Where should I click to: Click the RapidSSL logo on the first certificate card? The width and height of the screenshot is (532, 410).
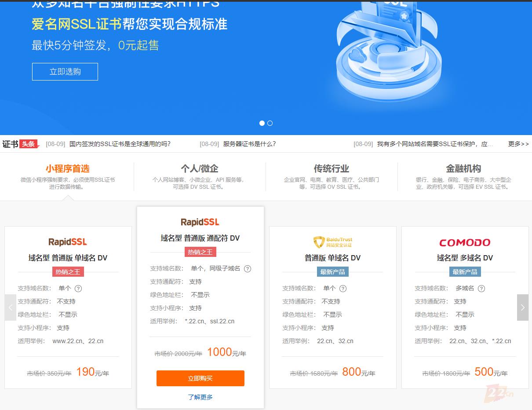point(68,242)
